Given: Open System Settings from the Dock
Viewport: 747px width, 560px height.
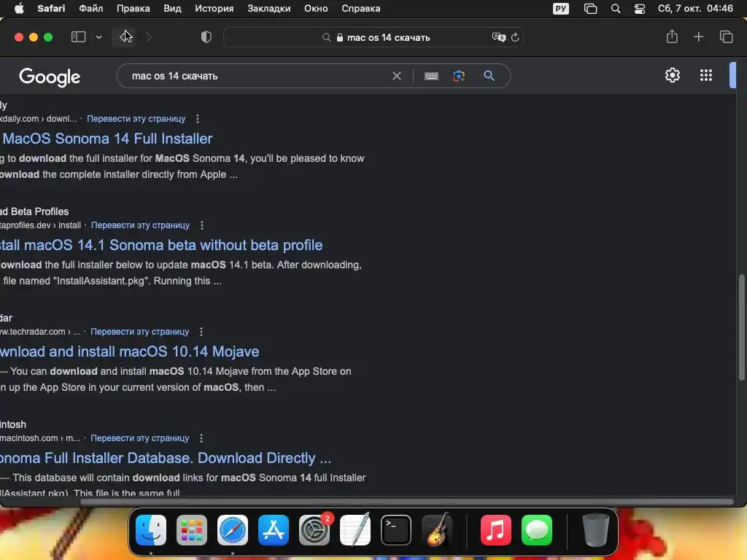Looking at the screenshot, I should coord(314,530).
